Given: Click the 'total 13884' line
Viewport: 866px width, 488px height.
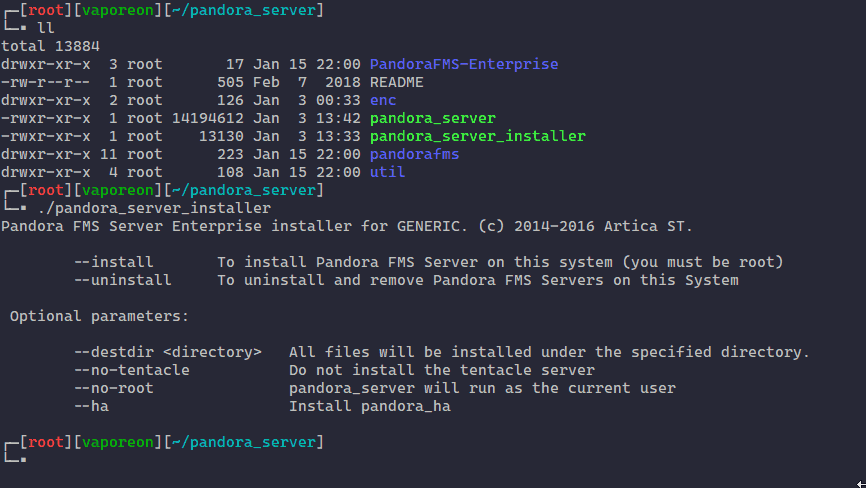Looking at the screenshot, I should 50,46.
